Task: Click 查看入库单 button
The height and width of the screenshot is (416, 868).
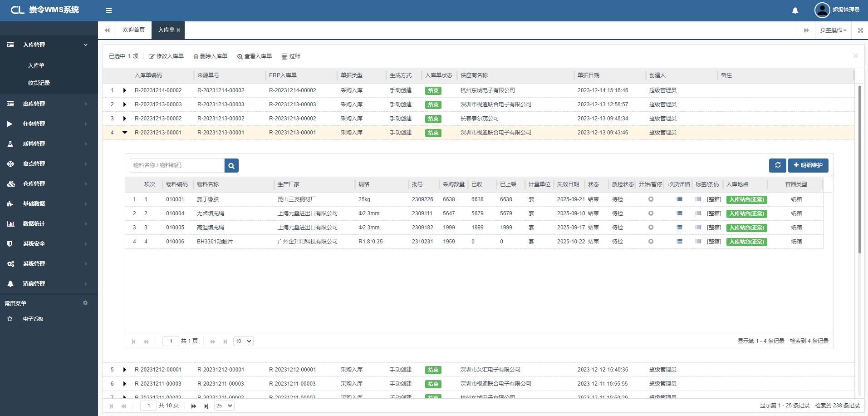Action: [x=254, y=56]
